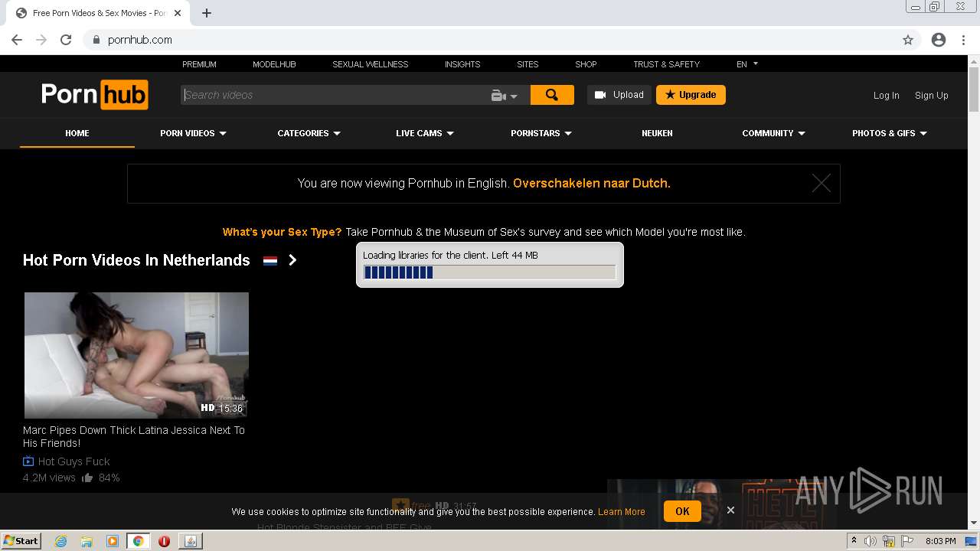Show hidden tray icons arrow
980x551 pixels.
[854, 541]
